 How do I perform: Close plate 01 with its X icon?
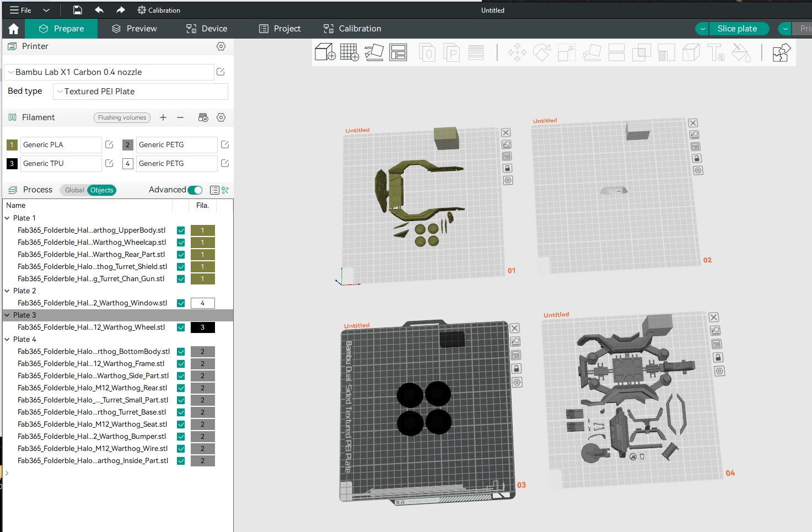click(x=506, y=132)
